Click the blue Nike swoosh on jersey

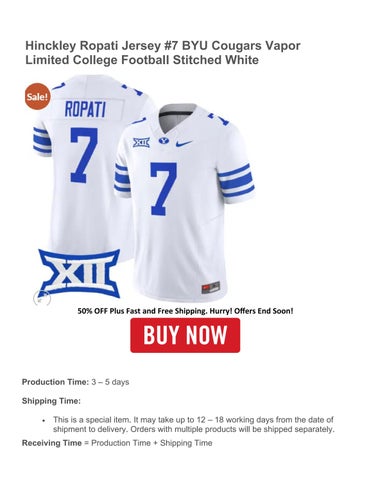tap(184, 143)
